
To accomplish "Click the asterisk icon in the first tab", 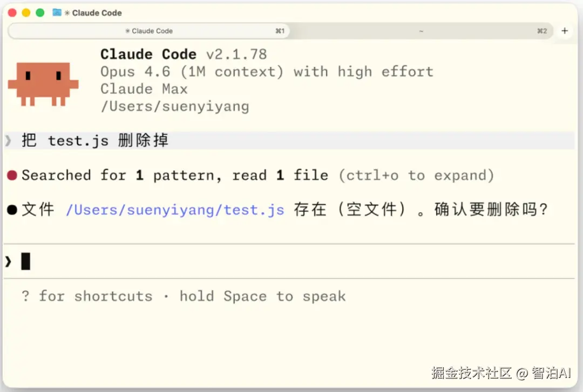I will 128,31.
